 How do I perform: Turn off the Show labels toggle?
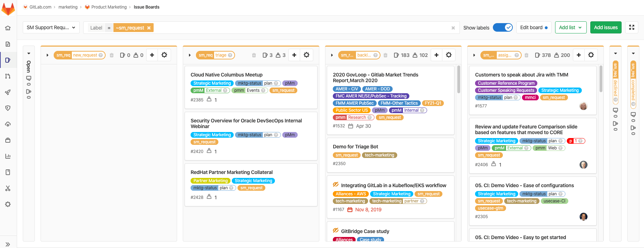[x=502, y=27]
